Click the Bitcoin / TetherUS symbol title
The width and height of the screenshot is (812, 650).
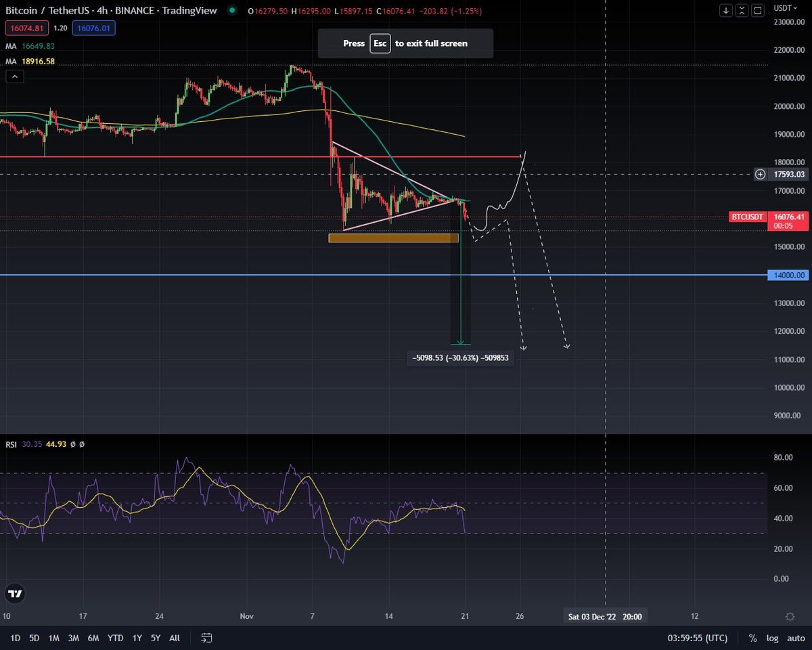(x=113, y=10)
